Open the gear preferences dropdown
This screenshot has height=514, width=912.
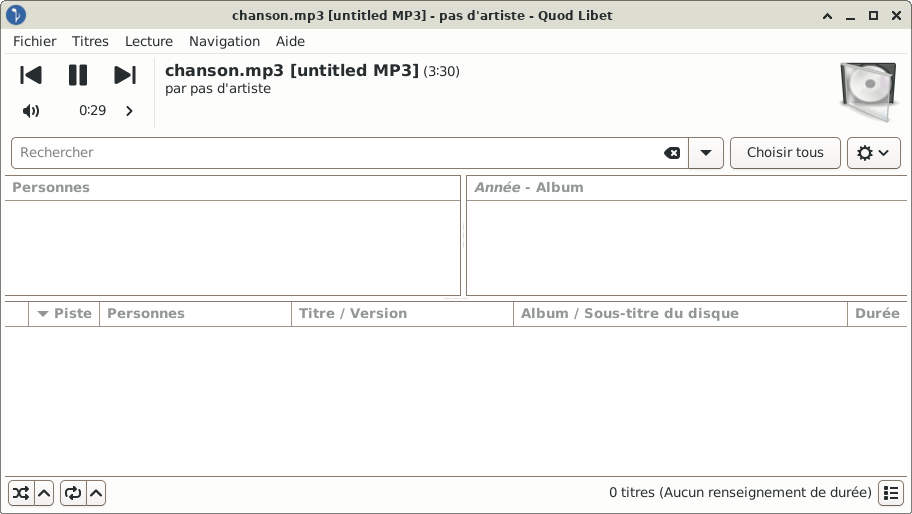(874, 153)
